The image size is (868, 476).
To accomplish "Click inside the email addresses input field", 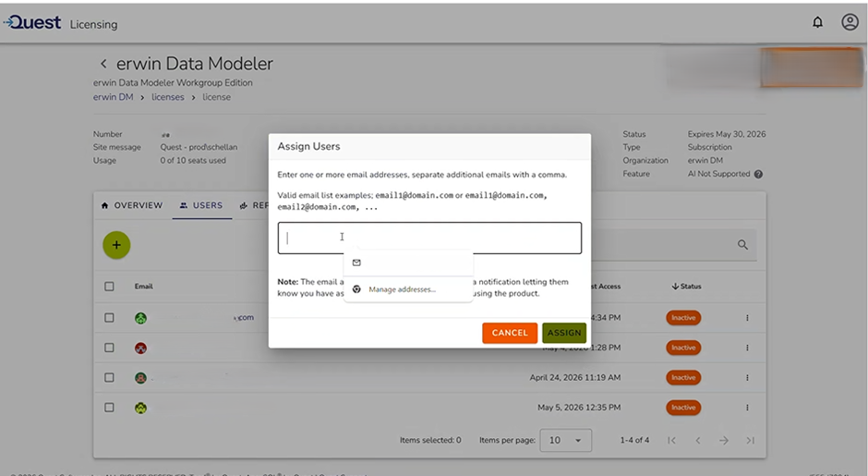I will (x=429, y=238).
